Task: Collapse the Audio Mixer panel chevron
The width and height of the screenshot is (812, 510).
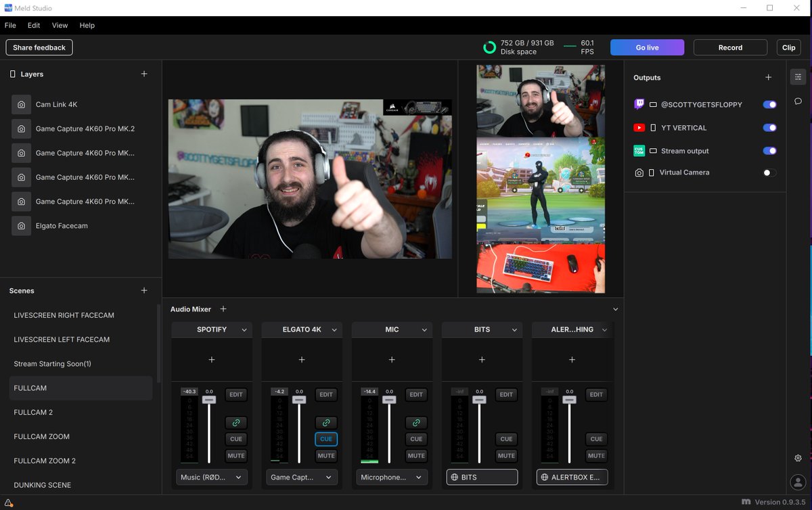Action: (x=615, y=309)
